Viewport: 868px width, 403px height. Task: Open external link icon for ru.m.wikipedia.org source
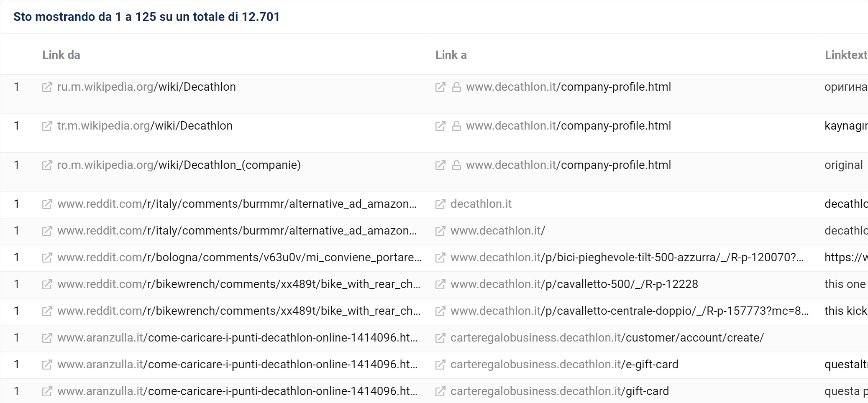47,87
